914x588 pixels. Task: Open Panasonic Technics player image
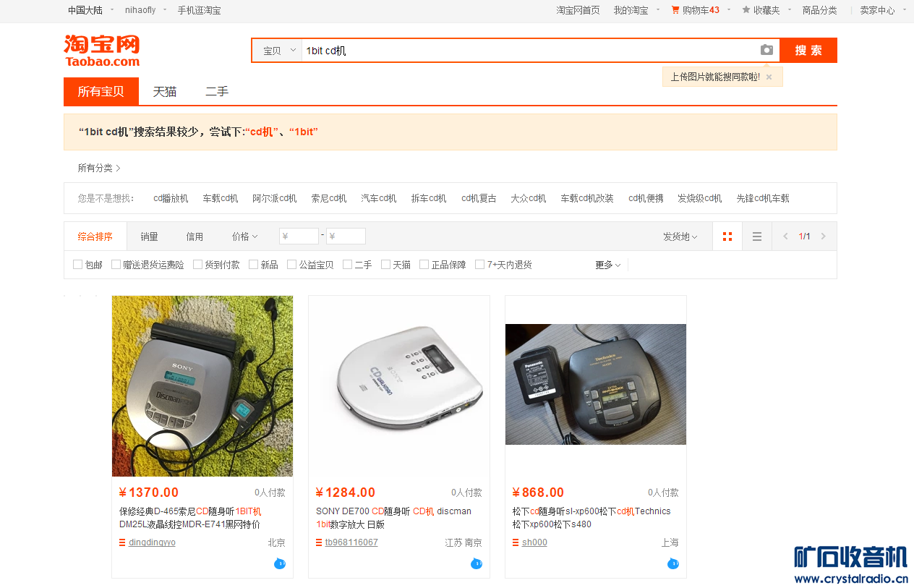[596, 384]
